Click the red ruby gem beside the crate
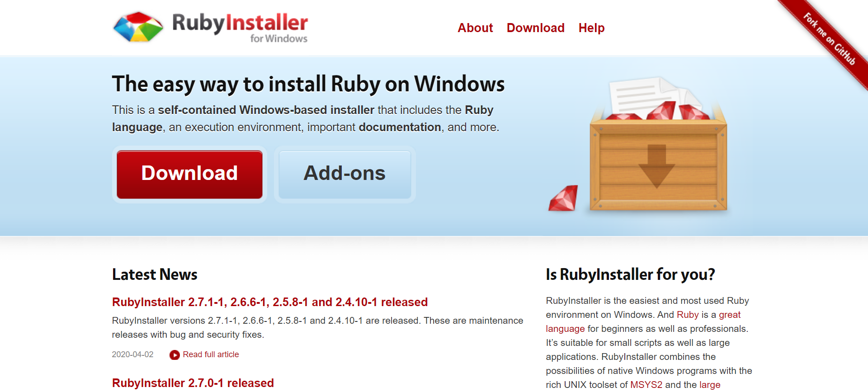This screenshot has width=868, height=392. 563,198
